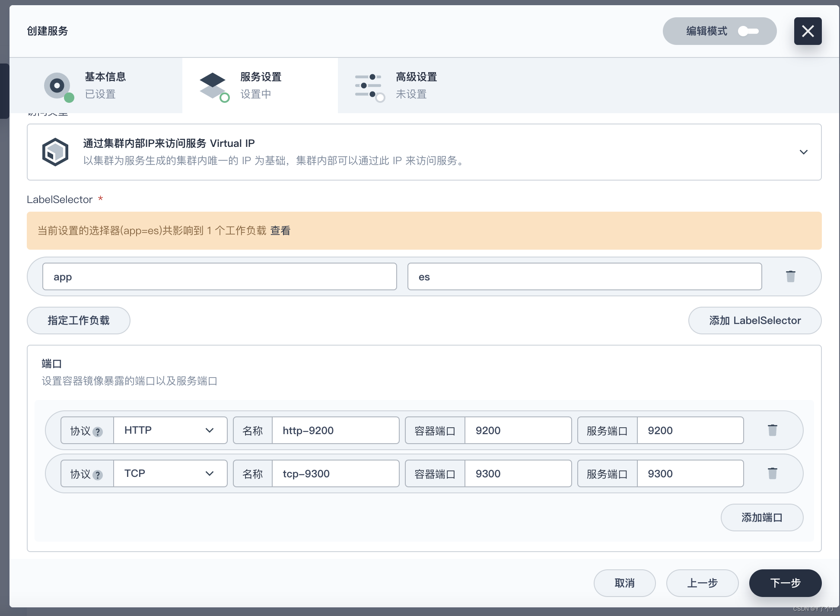Image resolution: width=840 pixels, height=616 pixels.
Task: Click the 取消 button
Action: 624,583
